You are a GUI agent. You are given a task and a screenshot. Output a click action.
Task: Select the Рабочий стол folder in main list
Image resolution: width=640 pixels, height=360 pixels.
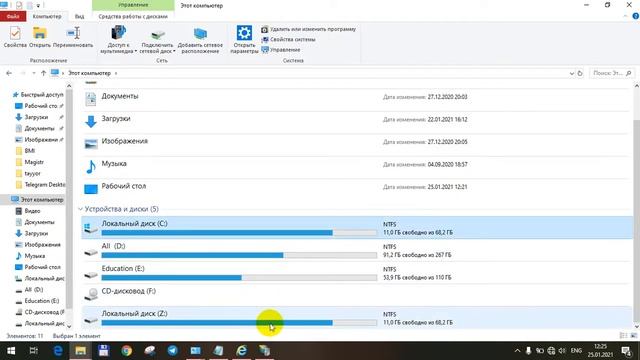(x=355, y=189)
